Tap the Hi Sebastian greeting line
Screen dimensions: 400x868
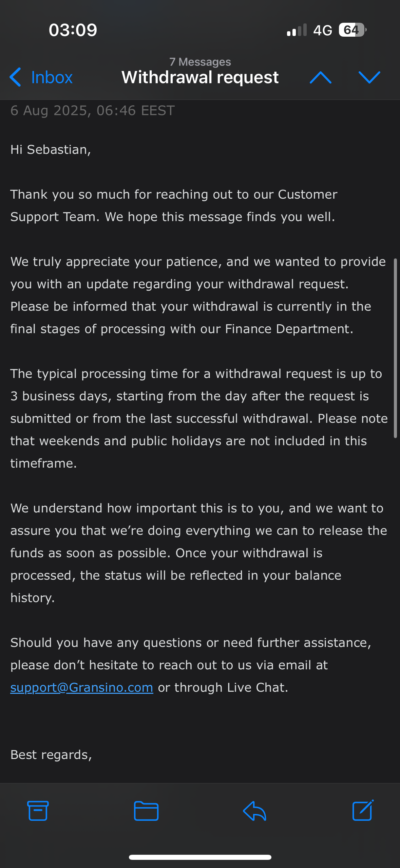point(51,150)
